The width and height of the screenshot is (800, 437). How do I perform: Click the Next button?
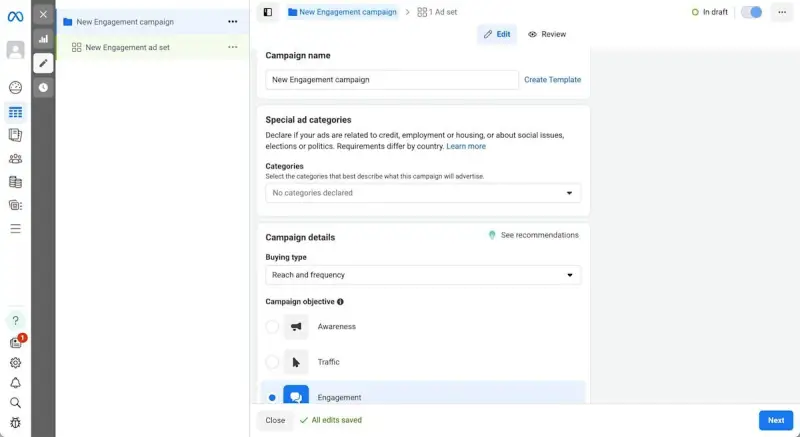click(x=776, y=420)
